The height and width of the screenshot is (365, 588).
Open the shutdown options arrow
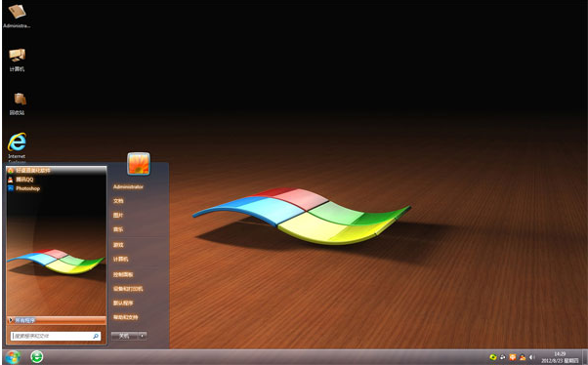(x=143, y=336)
